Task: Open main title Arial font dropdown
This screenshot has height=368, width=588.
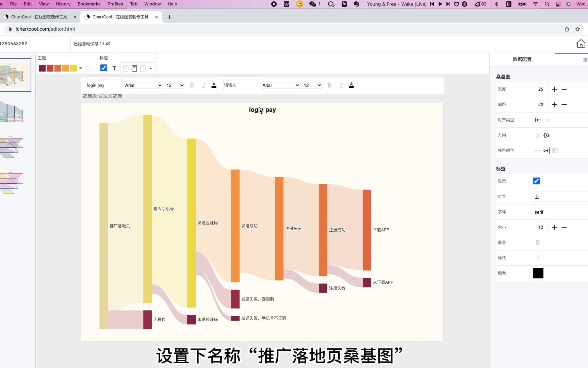Action: point(143,85)
